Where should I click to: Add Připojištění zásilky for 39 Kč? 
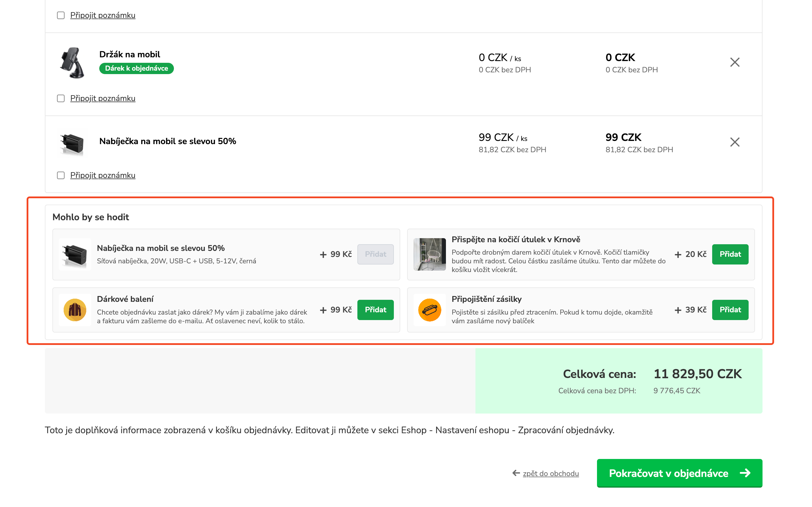pyautogui.click(x=730, y=310)
